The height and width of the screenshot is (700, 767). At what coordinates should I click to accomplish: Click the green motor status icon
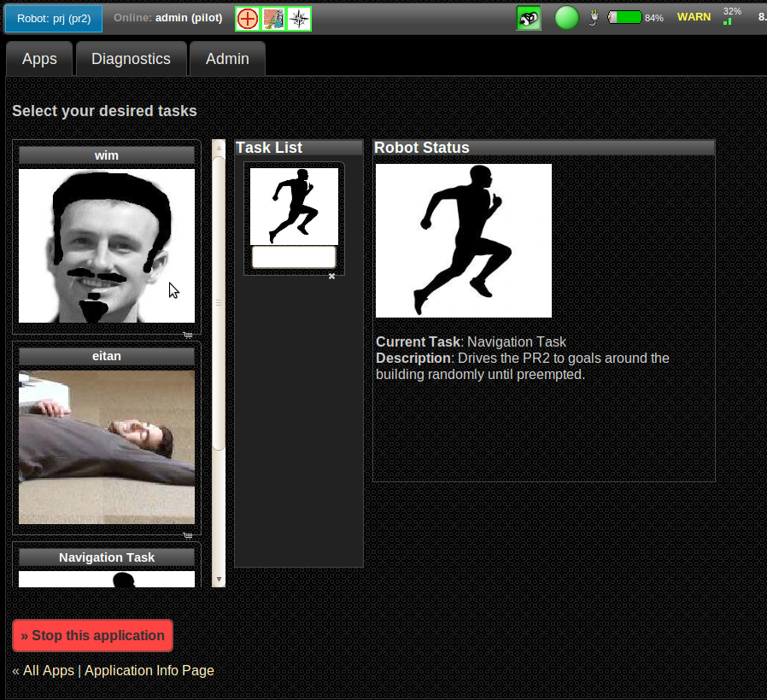coord(529,18)
